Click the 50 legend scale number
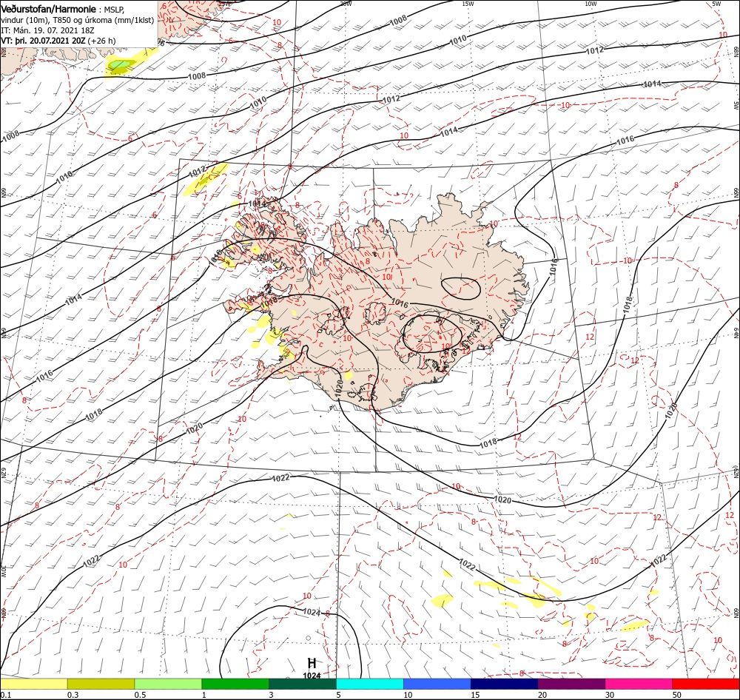This screenshot has height=700, width=740. point(677,695)
